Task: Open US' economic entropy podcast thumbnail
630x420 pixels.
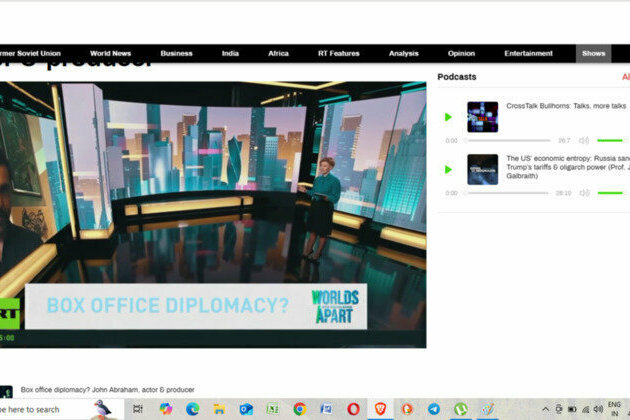Action: (x=483, y=170)
